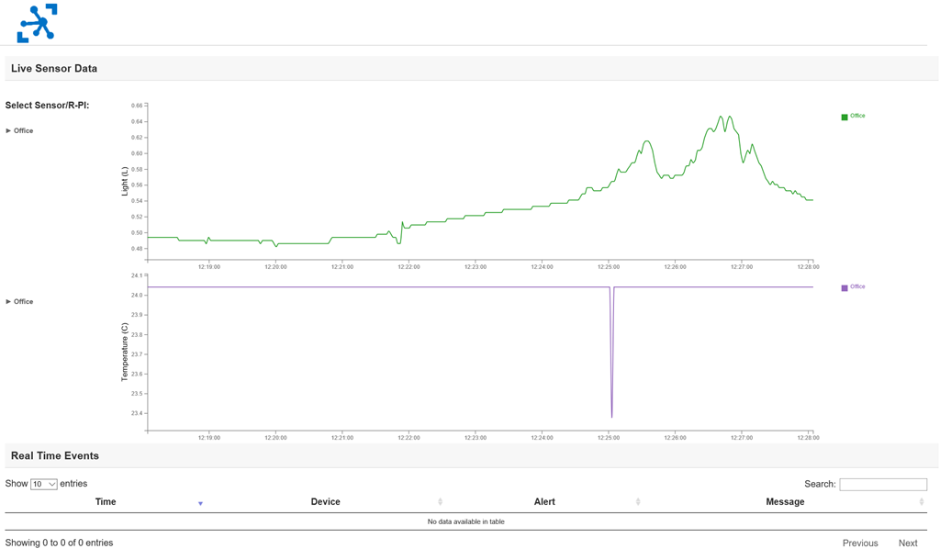
Task: Click the purple Office legend swatch
Action: [845, 287]
